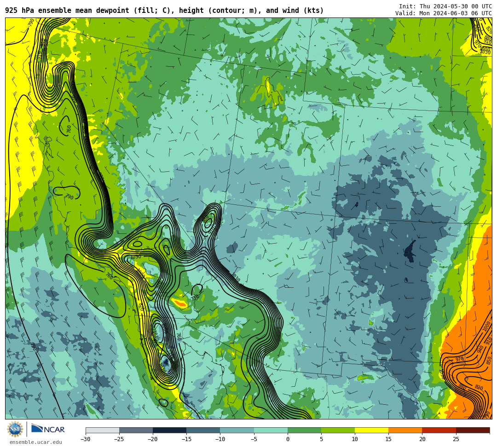
Task: Open the ensemble.ucar.edu link text
Action: (36, 442)
